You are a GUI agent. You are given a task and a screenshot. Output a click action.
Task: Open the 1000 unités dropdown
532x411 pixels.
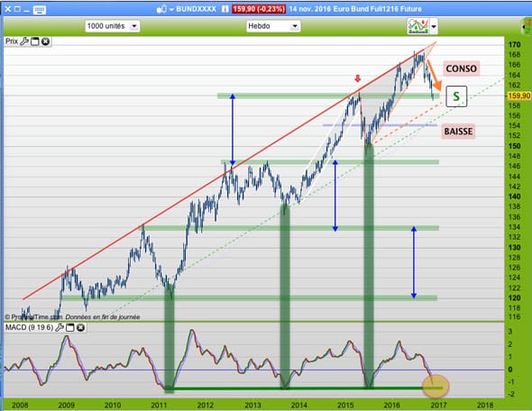(x=113, y=26)
